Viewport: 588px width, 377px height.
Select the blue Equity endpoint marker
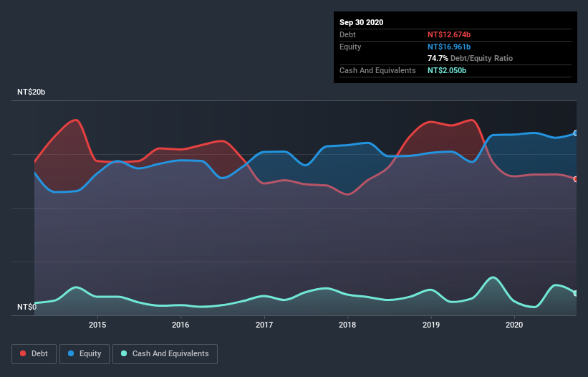pos(576,133)
